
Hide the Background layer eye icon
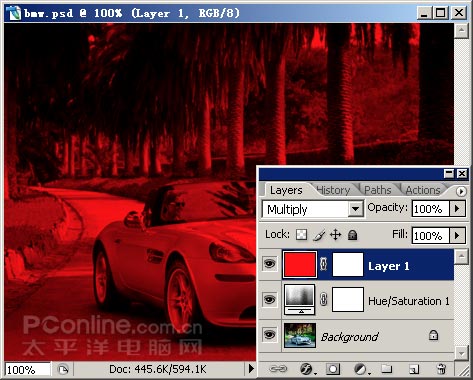click(270, 334)
